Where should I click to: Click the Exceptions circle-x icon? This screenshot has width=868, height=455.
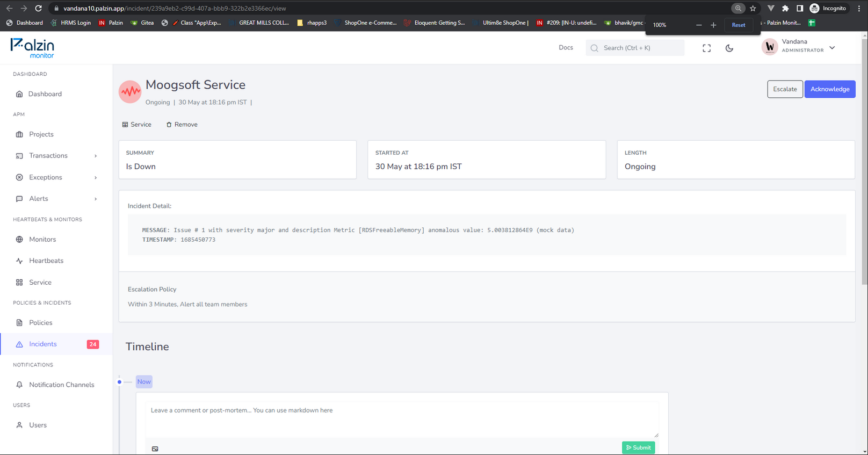pyautogui.click(x=19, y=177)
